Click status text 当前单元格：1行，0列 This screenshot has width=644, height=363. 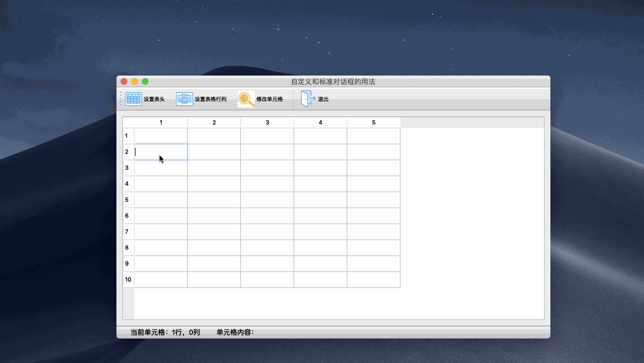(165, 332)
